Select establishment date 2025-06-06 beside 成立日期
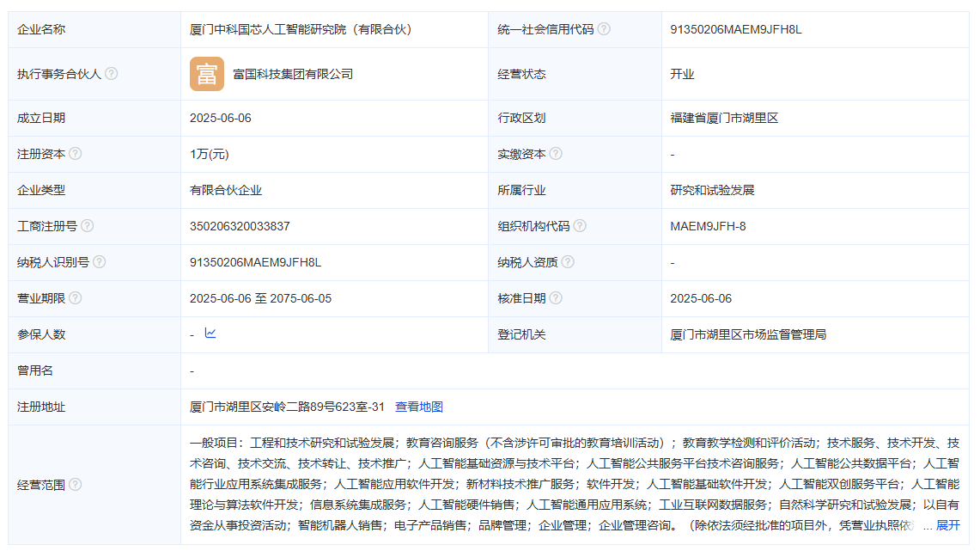The image size is (980, 551). pos(221,119)
